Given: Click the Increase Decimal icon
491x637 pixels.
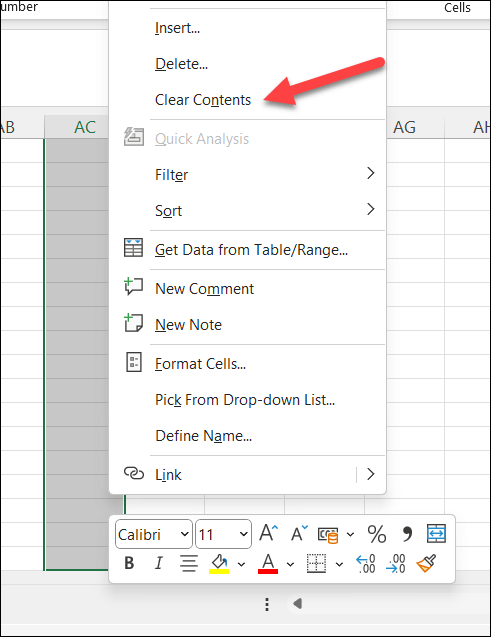Looking at the screenshot, I should click(x=366, y=564).
